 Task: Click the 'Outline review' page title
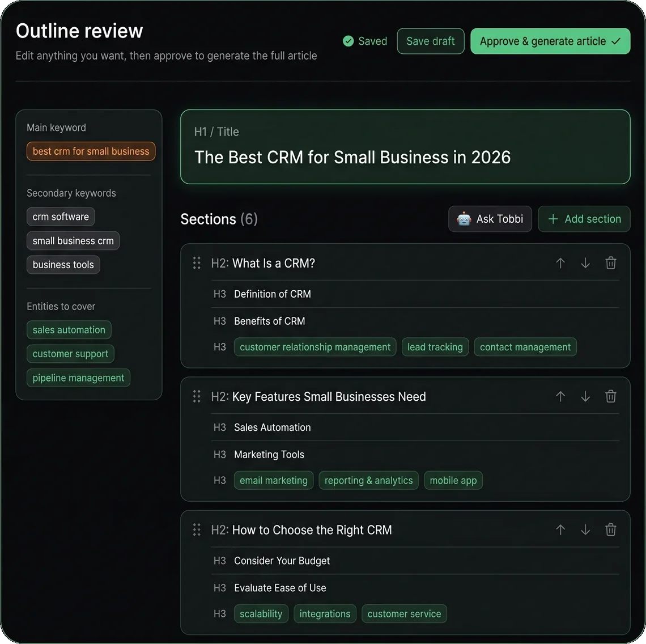coord(79,31)
